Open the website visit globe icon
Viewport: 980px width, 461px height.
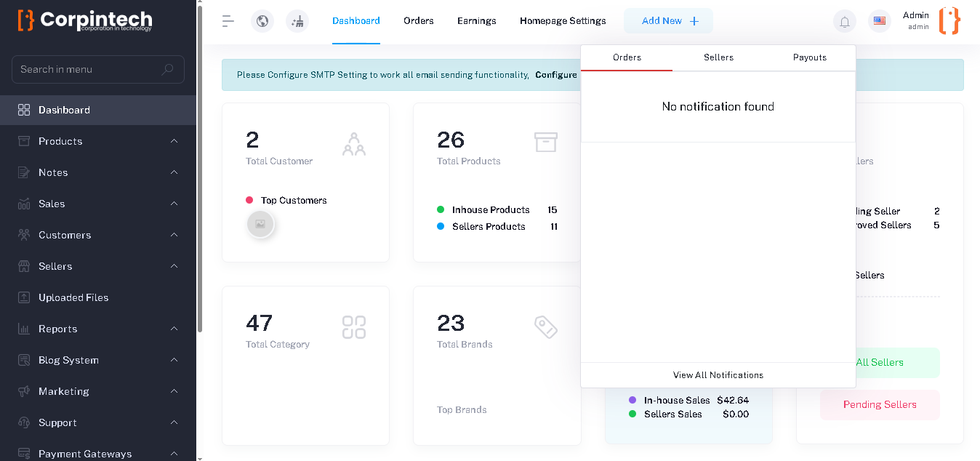click(x=262, y=20)
